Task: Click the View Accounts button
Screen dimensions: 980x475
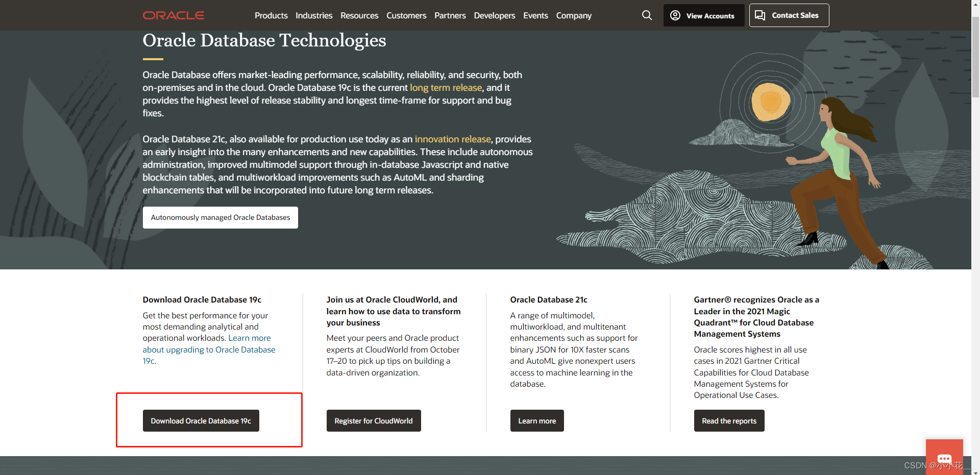Action: tap(704, 15)
